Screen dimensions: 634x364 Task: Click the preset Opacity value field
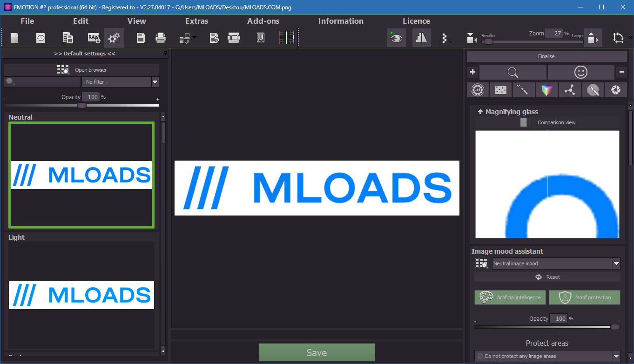[91, 97]
